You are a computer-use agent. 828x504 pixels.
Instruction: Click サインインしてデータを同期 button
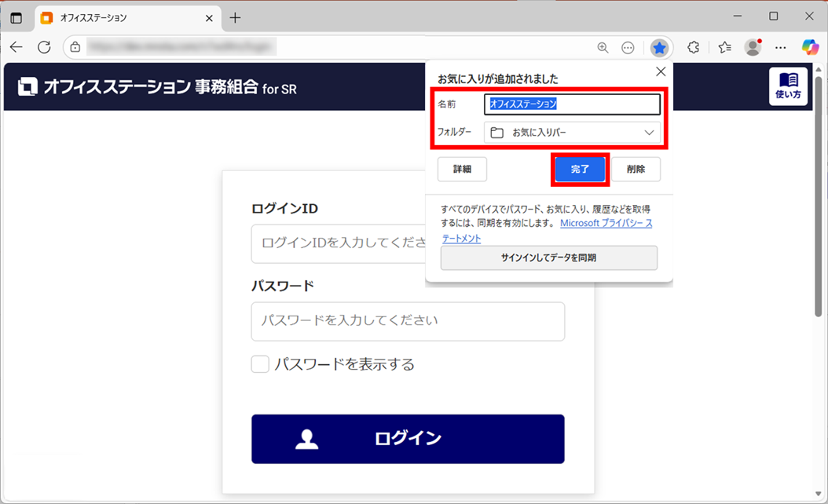tap(548, 257)
